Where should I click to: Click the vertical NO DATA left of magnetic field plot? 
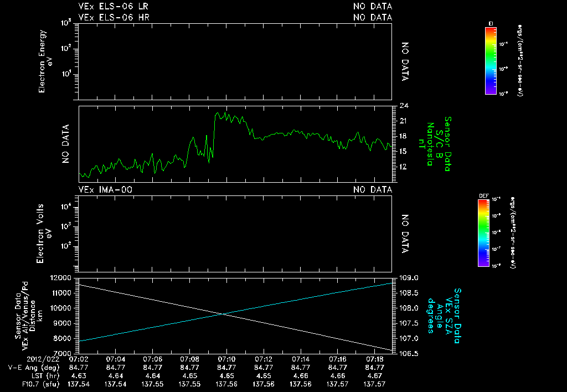[x=65, y=144]
